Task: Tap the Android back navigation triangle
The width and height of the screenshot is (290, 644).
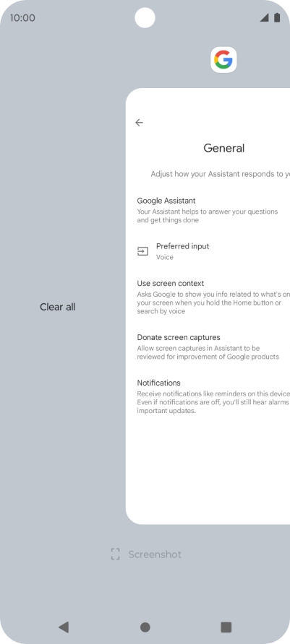Action: point(64,627)
